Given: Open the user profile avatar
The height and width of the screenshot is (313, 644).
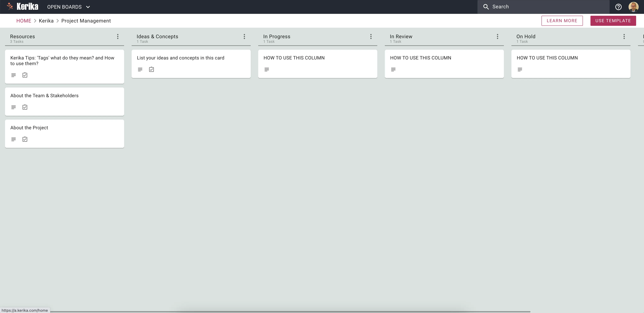Looking at the screenshot, I should pyautogui.click(x=633, y=7).
